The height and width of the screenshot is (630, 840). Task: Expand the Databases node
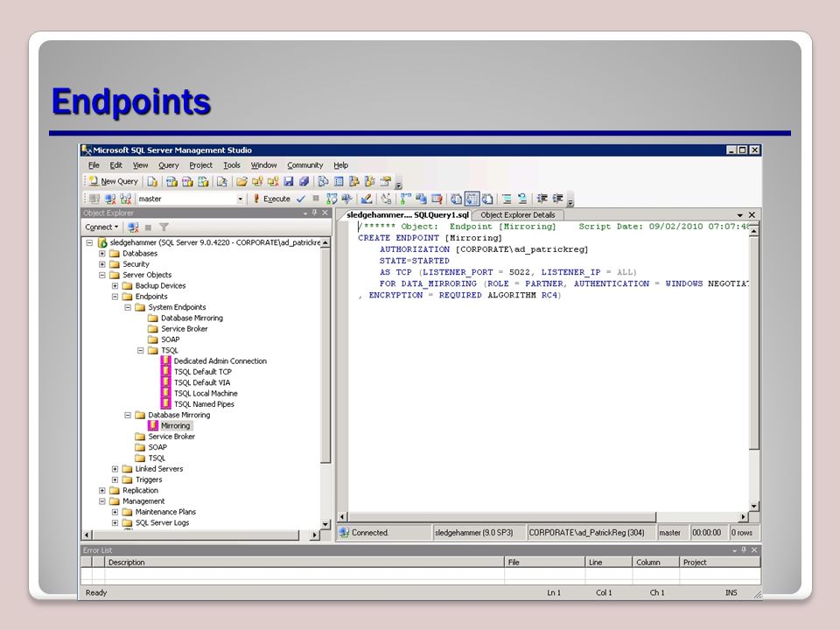click(x=101, y=254)
